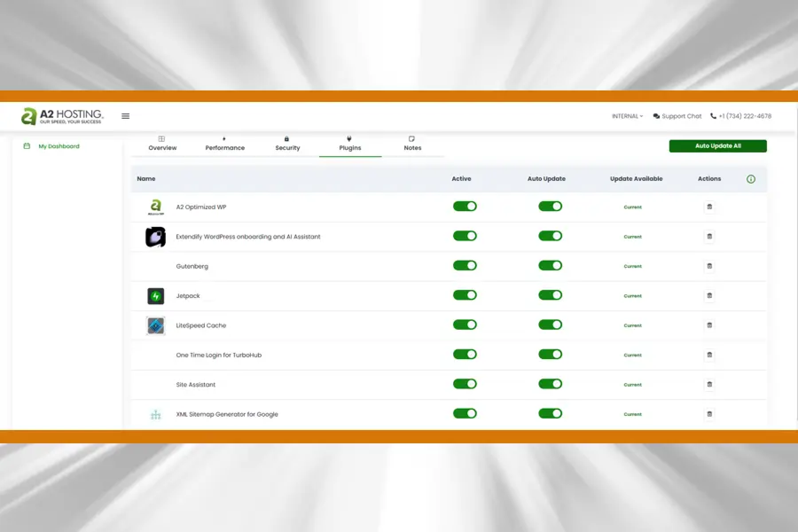The width and height of the screenshot is (798, 532).
Task: Toggle Active for XML Sitemap Generator
Action: (465, 414)
